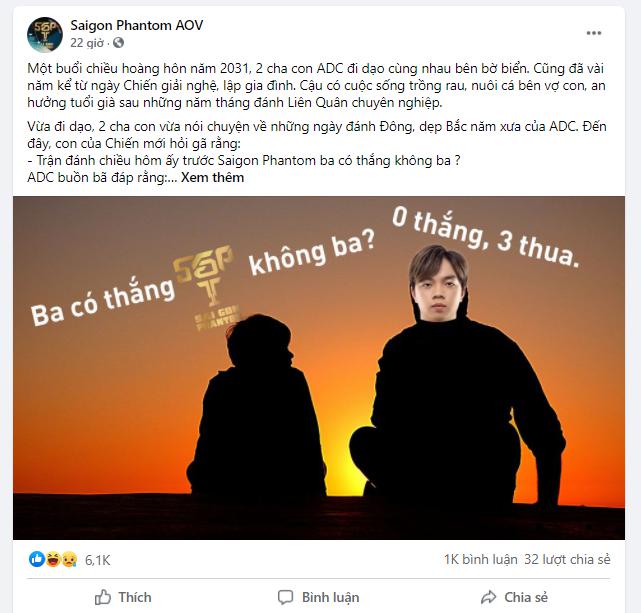View the 32 lượt chia sẻ list

(x=567, y=559)
